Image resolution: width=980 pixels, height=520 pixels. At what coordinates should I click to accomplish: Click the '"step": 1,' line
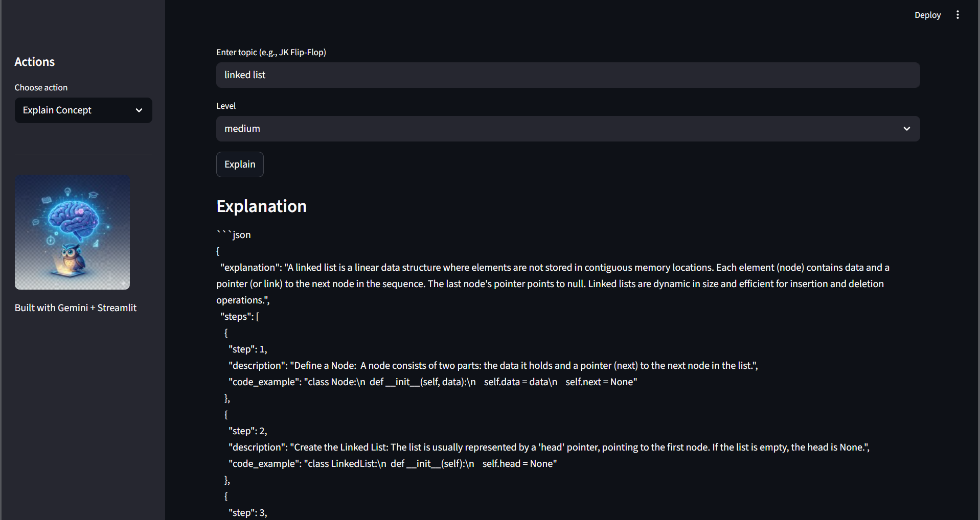[x=248, y=349]
